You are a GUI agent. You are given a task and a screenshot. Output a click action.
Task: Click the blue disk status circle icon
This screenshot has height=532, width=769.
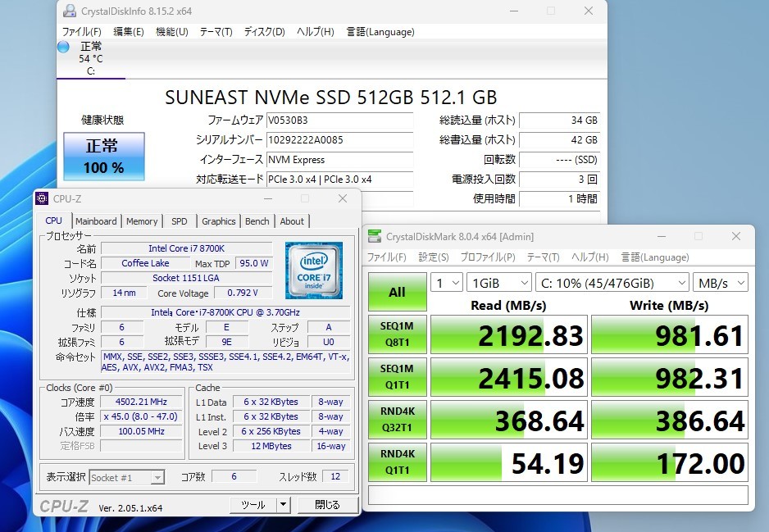pyautogui.click(x=63, y=47)
